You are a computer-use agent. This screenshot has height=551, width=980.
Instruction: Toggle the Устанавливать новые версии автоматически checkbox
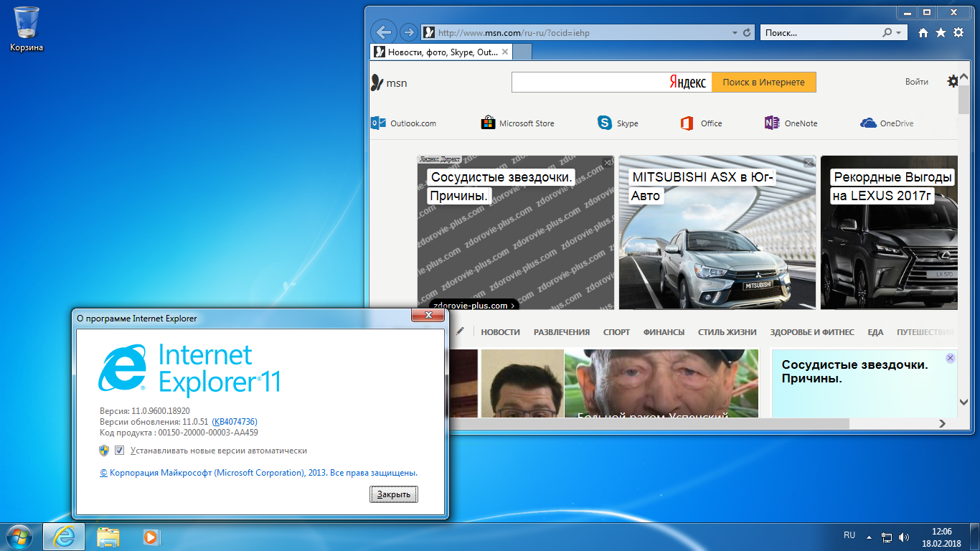(x=120, y=451)
